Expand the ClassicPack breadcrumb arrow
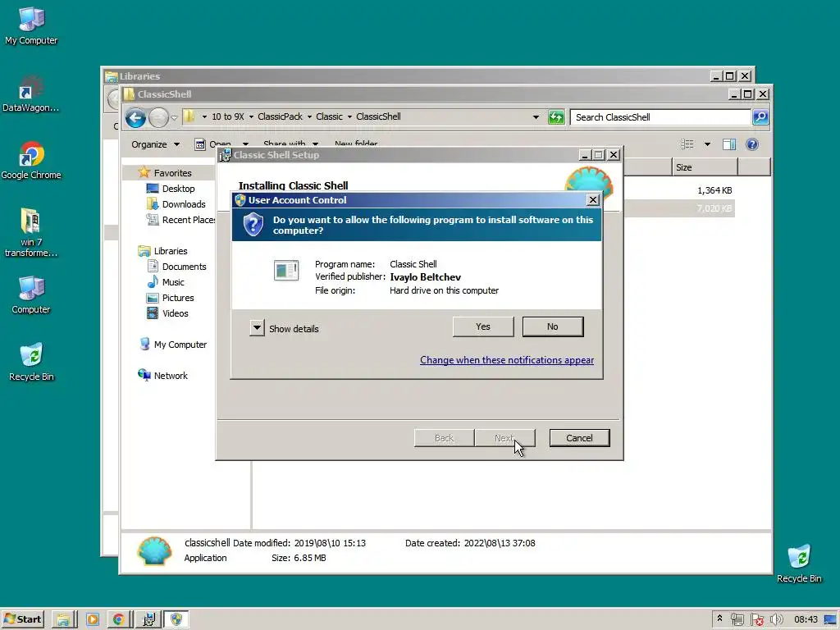Viewport: 840px width, 630px height. (x=309, y=116)
